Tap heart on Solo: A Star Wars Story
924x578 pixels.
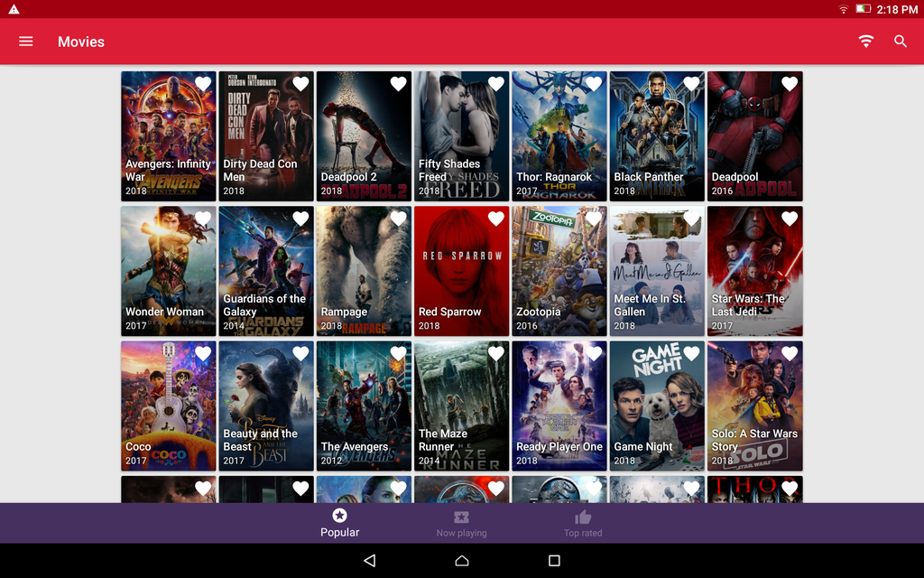(x=790, y=353)
